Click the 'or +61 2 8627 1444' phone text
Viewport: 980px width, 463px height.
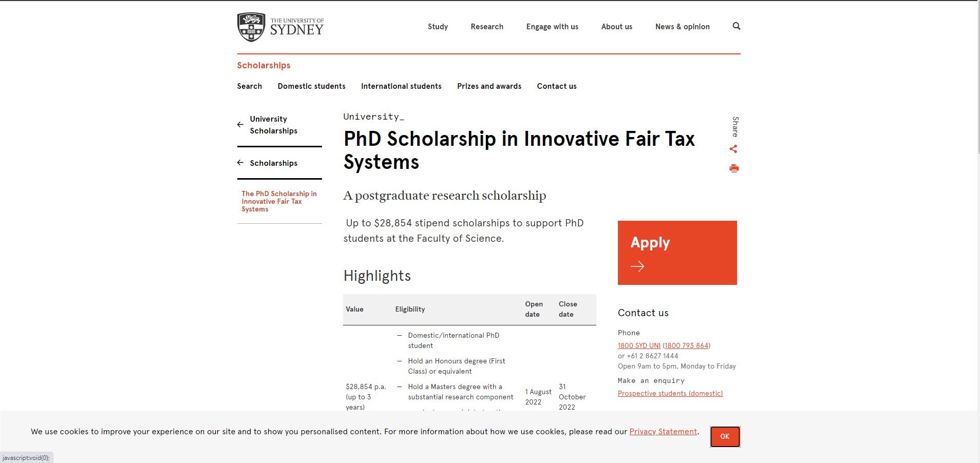click(x=648, y=356)
